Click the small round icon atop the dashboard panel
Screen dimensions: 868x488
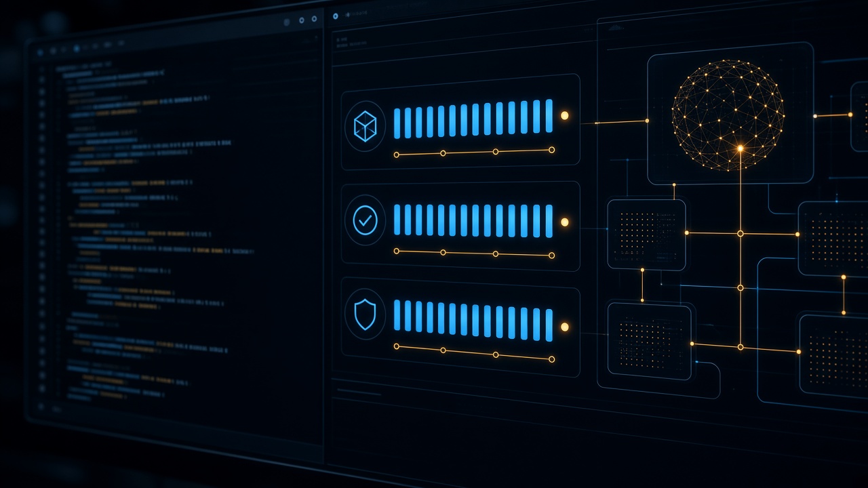[336, 14]
